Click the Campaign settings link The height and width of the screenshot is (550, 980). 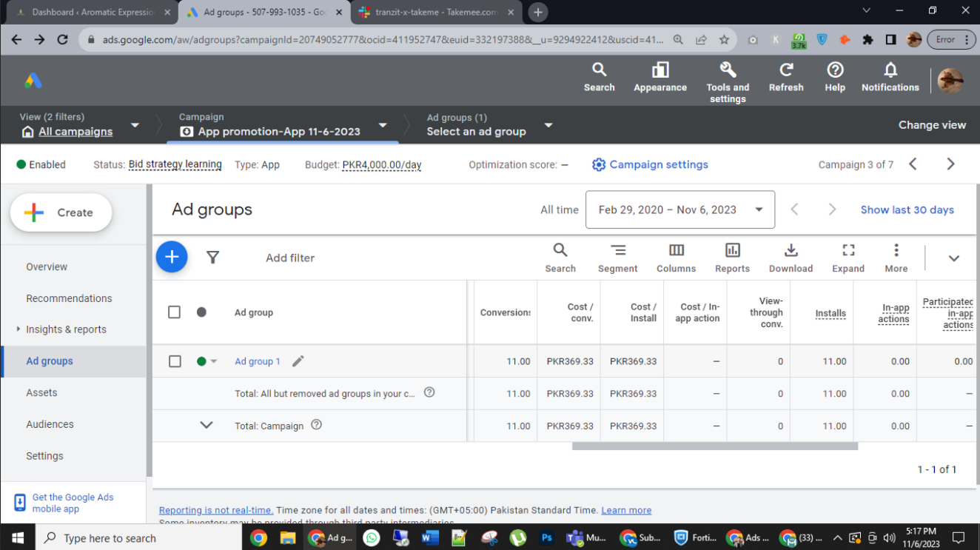[650, 164]
